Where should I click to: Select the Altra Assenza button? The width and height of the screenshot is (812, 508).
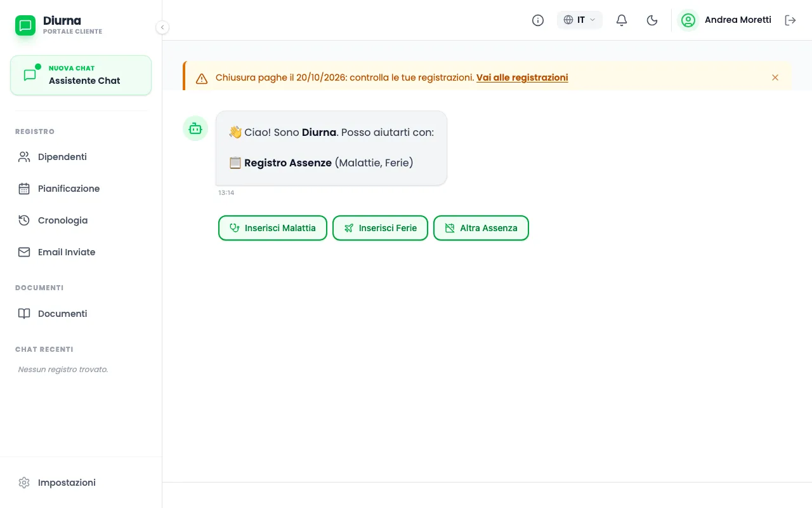click(x=481, y=228)
